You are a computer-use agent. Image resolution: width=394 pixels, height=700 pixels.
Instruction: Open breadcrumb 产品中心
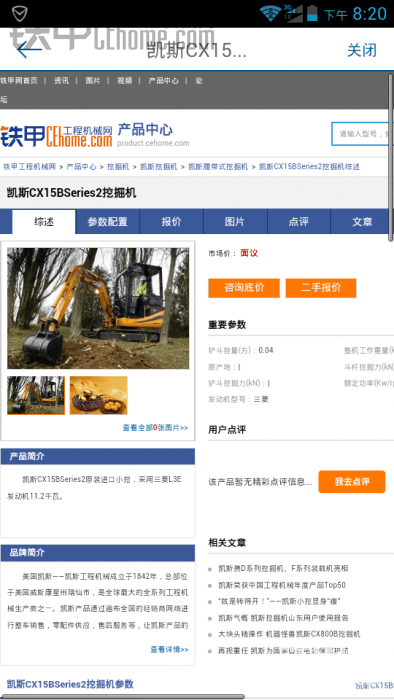point(81,167)
